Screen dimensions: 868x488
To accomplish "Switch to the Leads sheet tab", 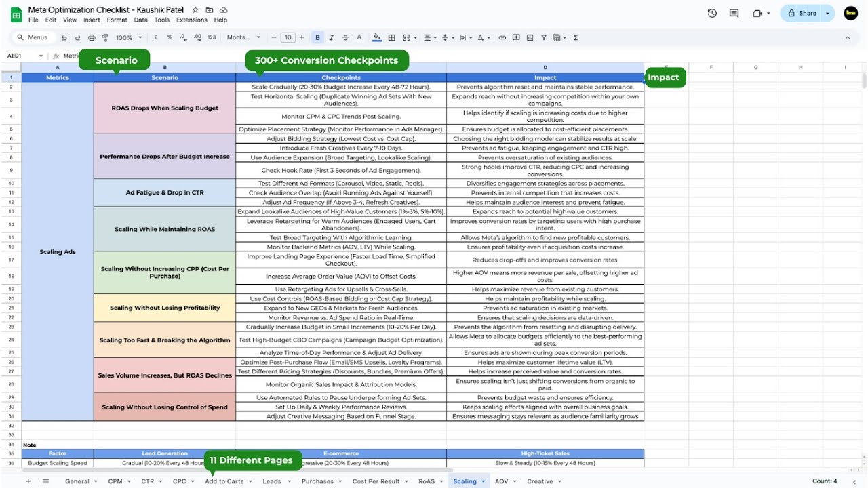I will click(271, 481).
